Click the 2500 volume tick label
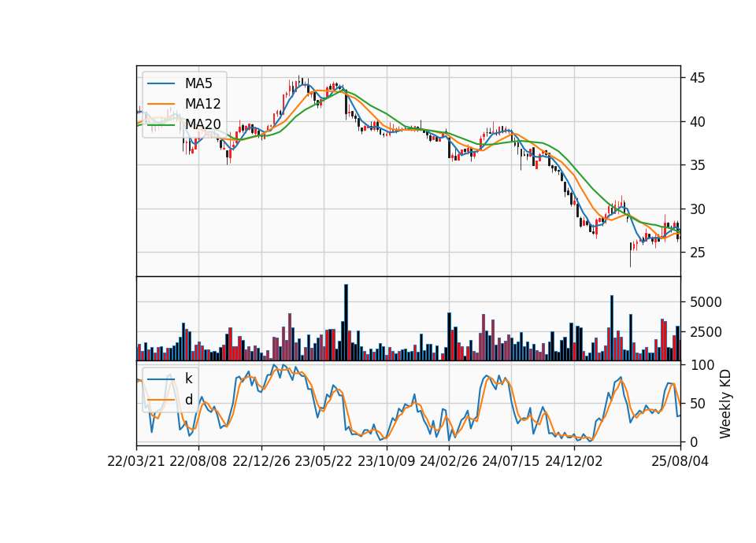The width and height of the screenshot is (756, 543). pos(706,332)
